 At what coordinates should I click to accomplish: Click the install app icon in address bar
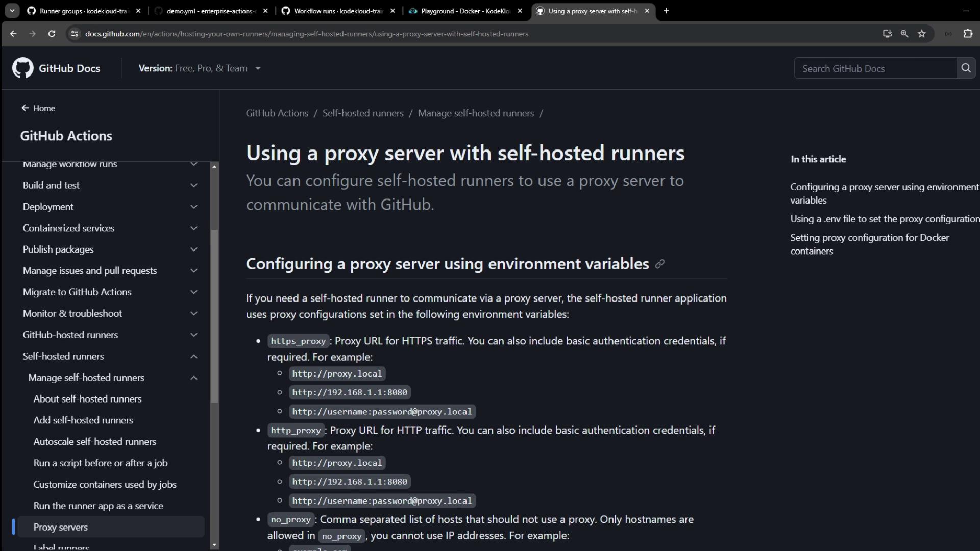(x=887, y=34)
